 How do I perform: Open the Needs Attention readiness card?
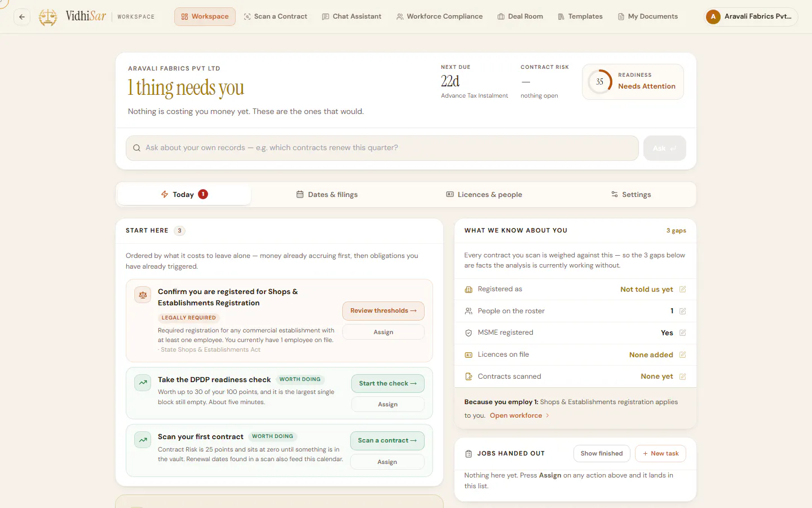point(633,82)
